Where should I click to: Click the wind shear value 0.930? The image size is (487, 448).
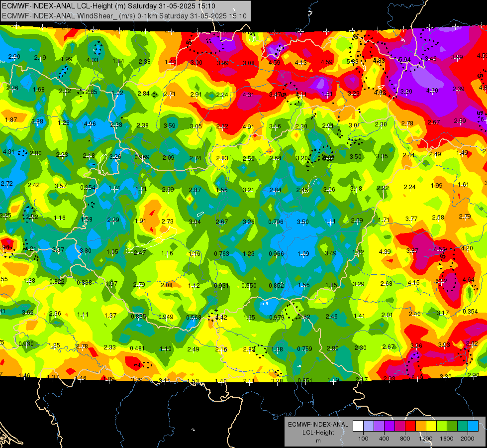pyautogui.click(x=26, y=344)
